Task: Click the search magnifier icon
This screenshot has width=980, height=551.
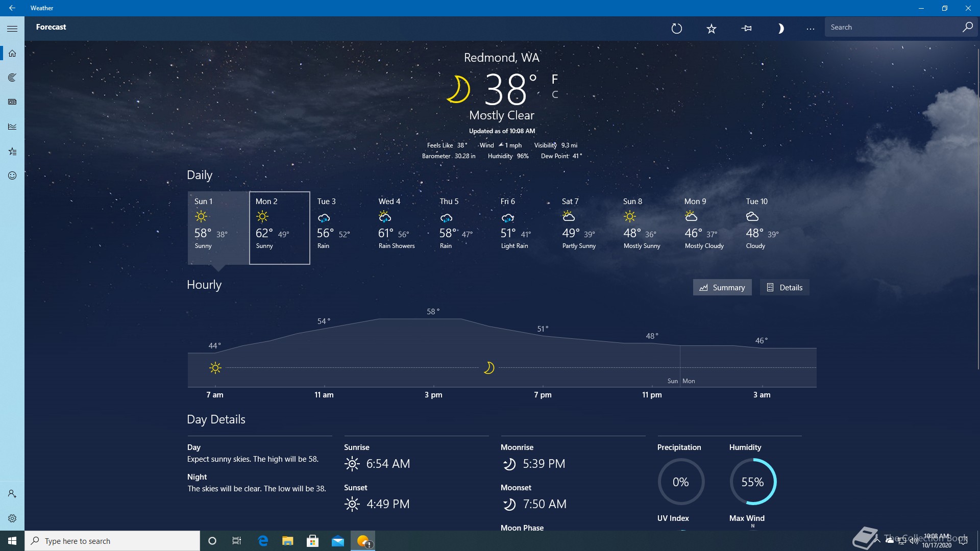Action: tap(967, 27)
